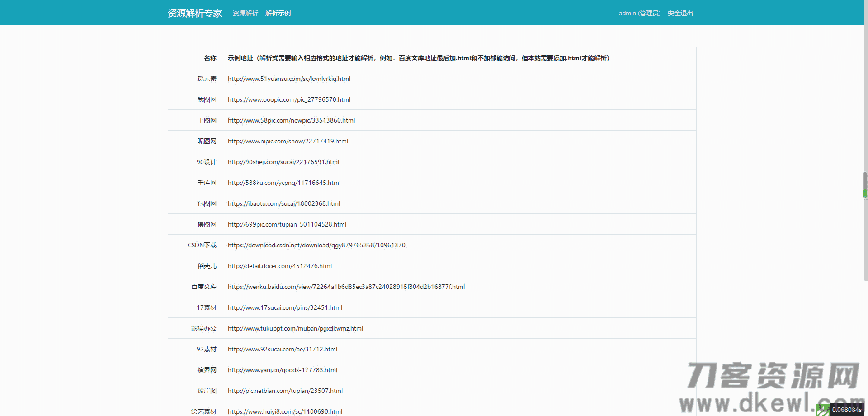
Task: Select the 699pic.com tupian URL
Action: 287,224
